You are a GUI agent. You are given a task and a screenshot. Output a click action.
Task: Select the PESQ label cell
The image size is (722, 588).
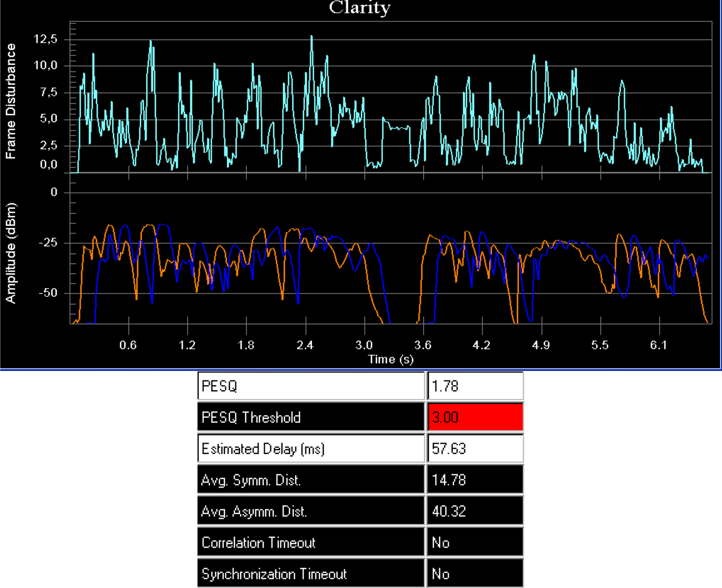point(311,386)
